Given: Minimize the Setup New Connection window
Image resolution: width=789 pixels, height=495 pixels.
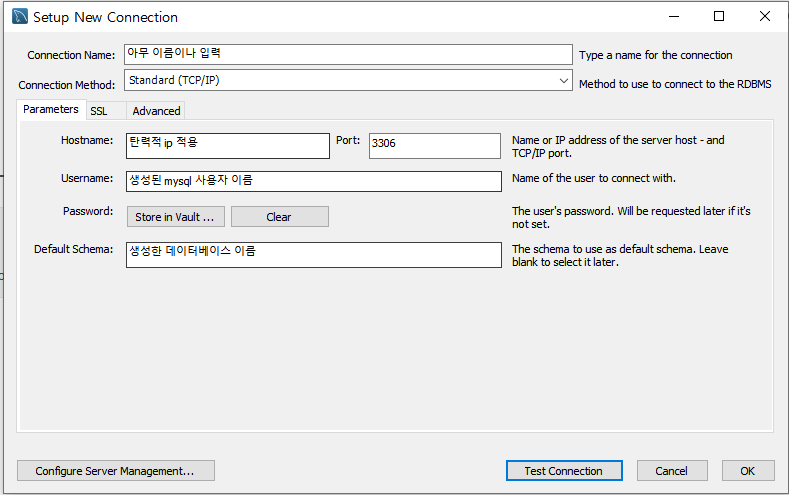Looking at the screenshot, I should (x=674, y=17).
